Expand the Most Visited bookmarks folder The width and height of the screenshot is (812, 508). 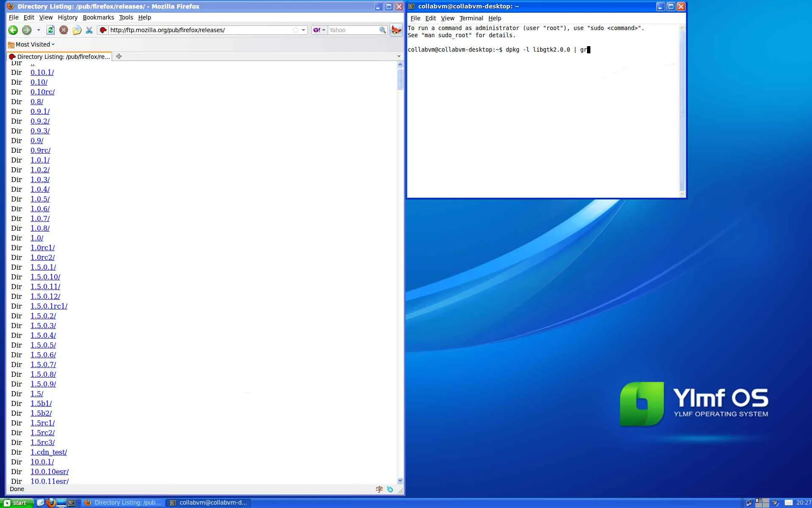[32, 44]
